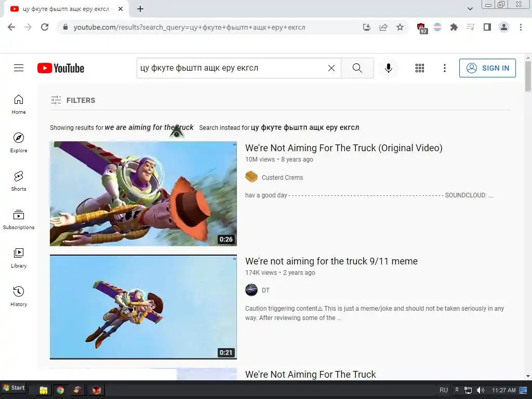Open third result titled 'We're Not Aiming For The Truck'

pyautogui.click(x=311, y=374)
